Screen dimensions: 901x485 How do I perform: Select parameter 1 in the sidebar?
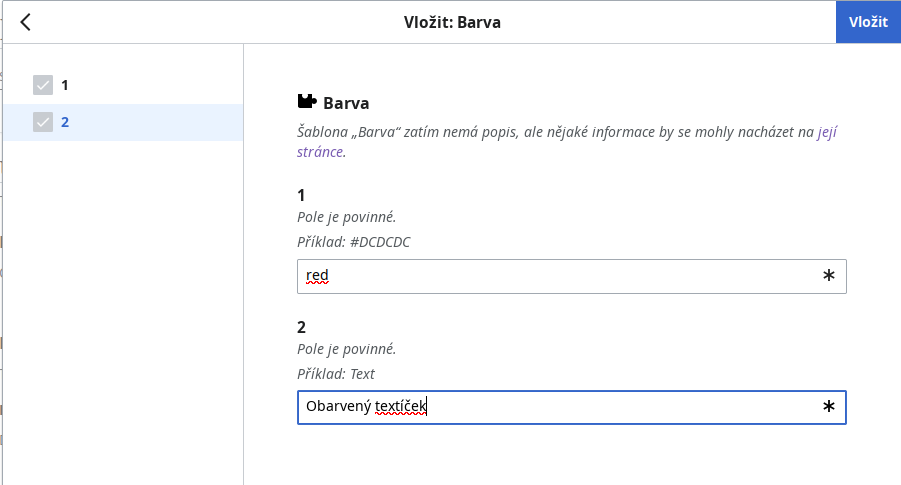123,85
